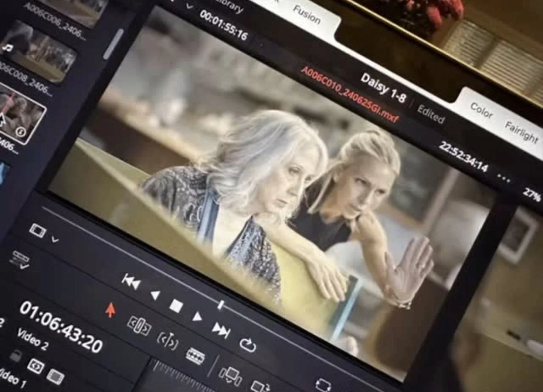Open the viewer mode dropdown chevron

(55, 239)
